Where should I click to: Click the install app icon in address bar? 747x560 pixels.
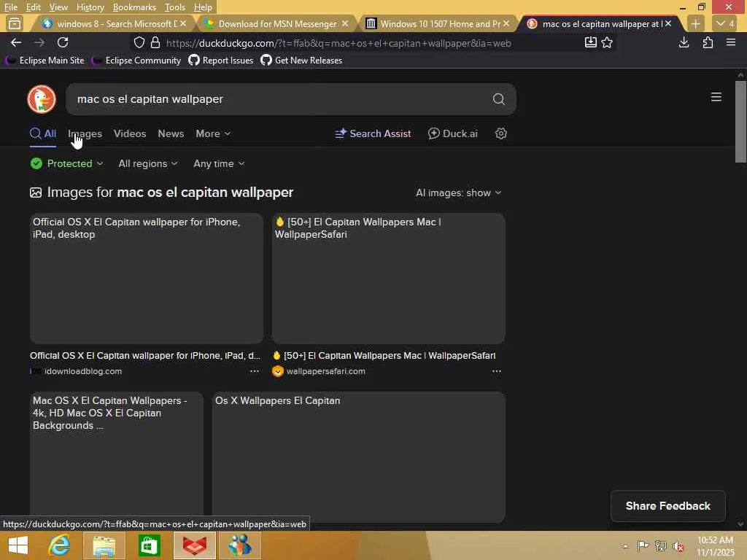(590, 42)
